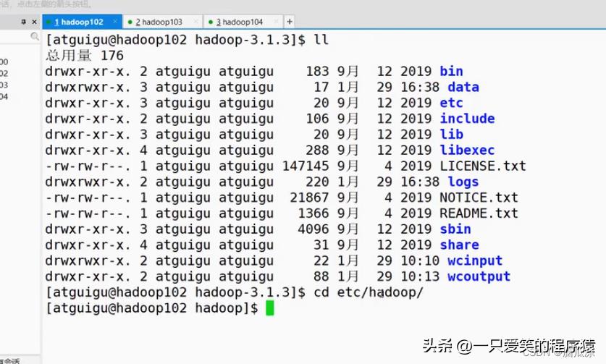Close the hadoop103 tab with its X
Screen dimensions: 606x364
click(x=195, y=22)
